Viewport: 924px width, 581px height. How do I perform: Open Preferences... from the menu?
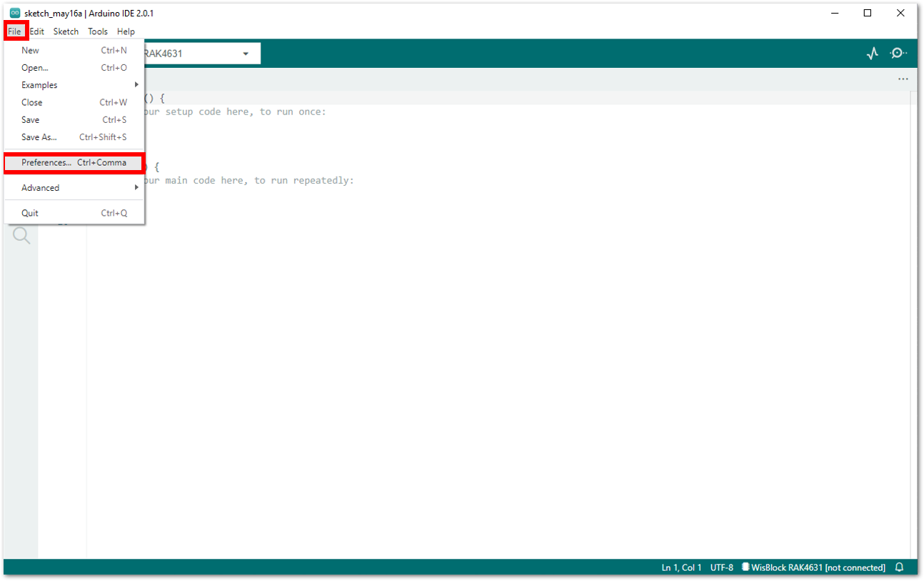coord(74,163)
